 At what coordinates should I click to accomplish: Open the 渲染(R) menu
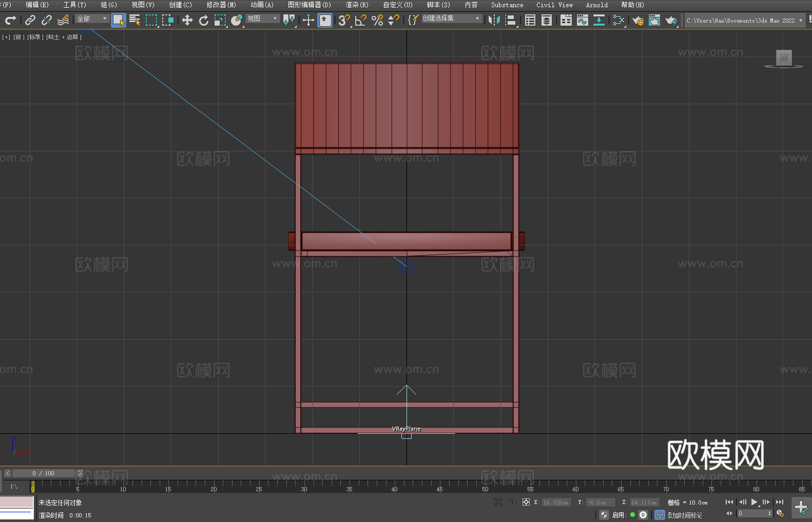click(x=357, y=5)
